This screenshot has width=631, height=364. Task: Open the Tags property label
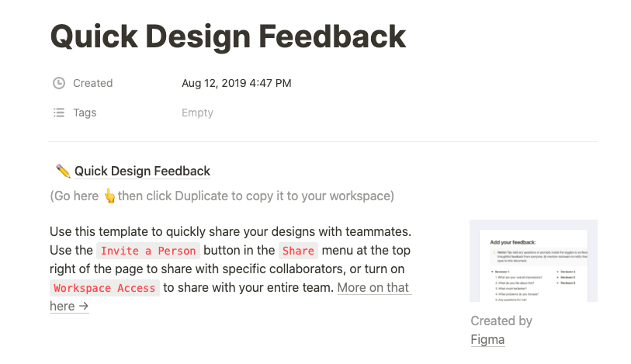point(85,113)
